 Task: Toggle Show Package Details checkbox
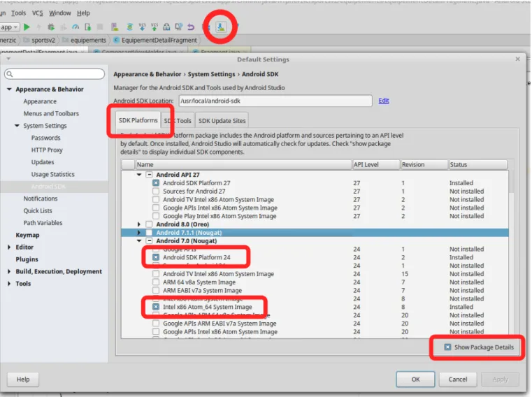tap(448, 347)
